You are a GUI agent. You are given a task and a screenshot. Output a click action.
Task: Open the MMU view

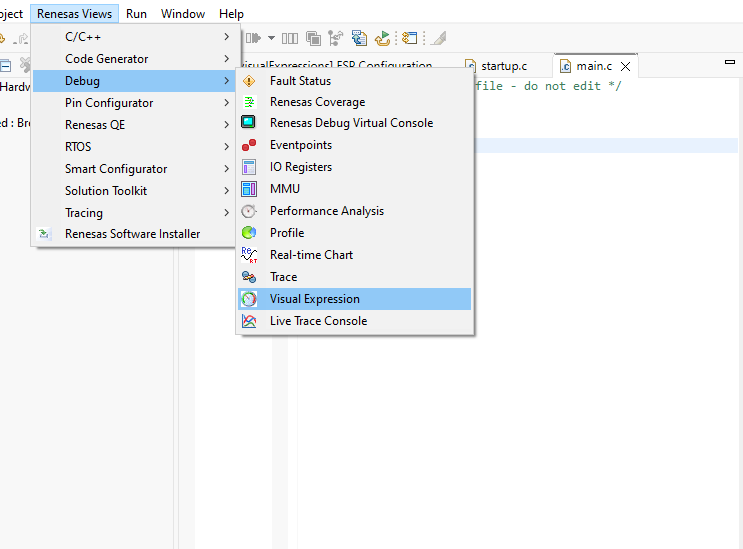[354, 189]
